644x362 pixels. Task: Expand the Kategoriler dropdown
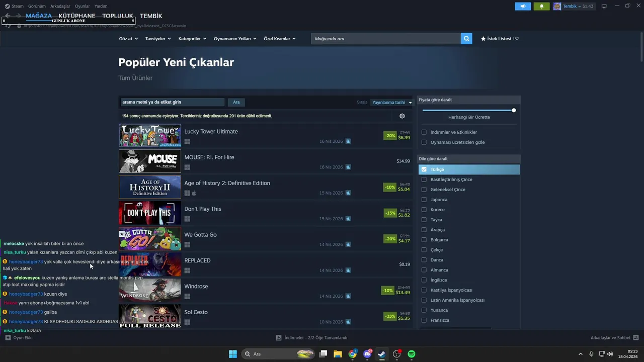pyautogui.click(x=193, y=39)
